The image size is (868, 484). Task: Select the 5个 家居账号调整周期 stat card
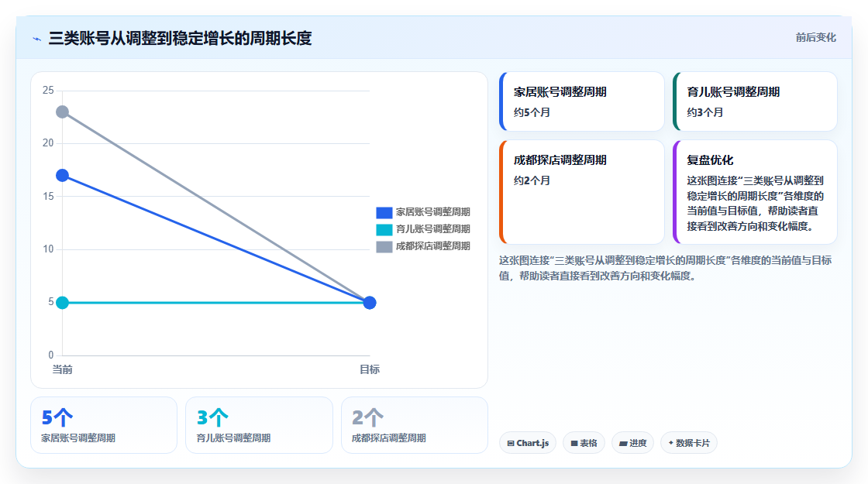click(x=104, y=425)
